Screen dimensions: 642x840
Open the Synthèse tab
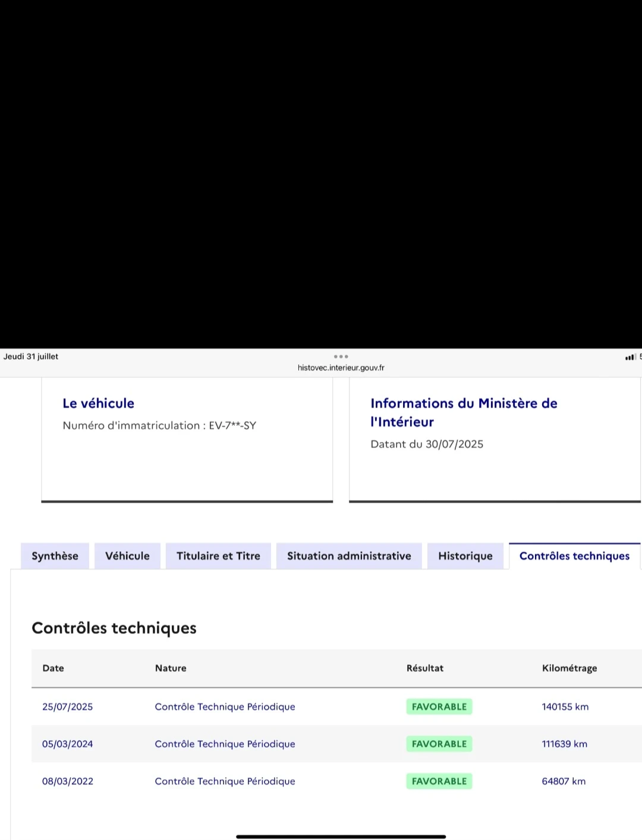click(x=55, y=556)
